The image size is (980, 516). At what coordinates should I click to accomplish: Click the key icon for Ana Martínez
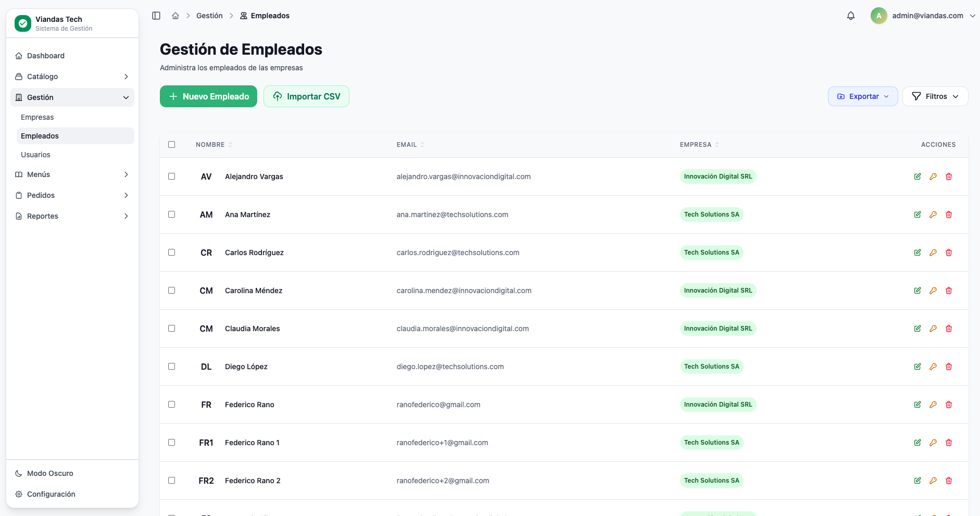(x=933, y=215)
